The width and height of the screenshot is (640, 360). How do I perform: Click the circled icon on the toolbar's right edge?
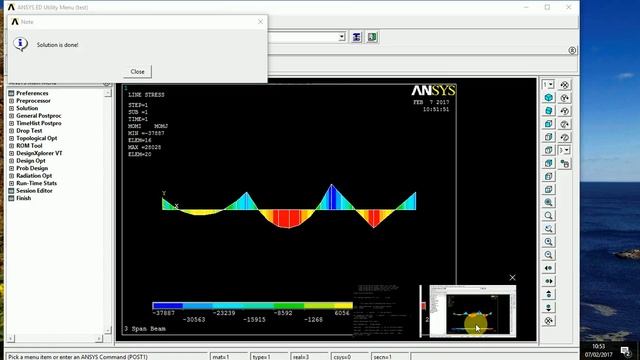(572, 50)
